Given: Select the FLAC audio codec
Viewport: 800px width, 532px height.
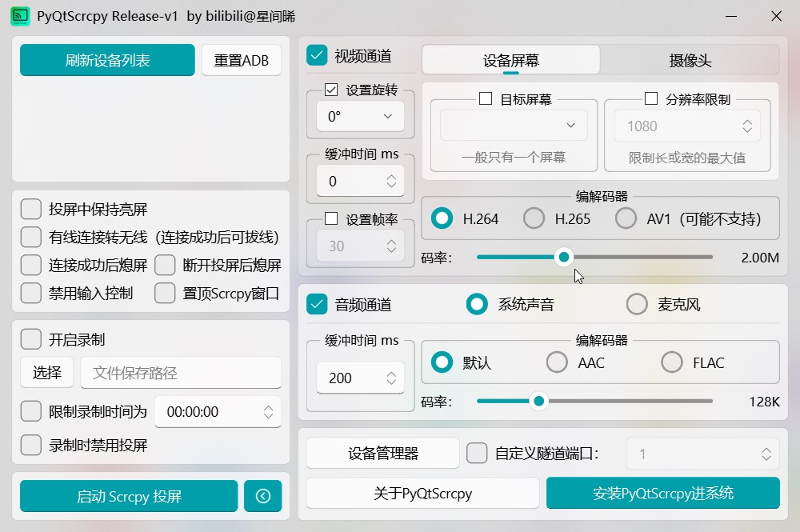Looking at the screenshot, I should (672, 362).
